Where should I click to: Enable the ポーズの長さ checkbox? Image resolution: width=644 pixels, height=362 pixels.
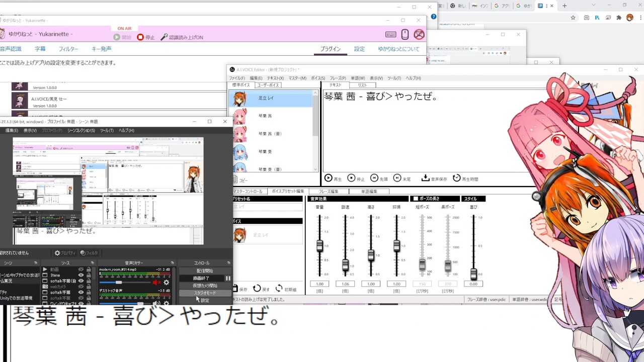point(416,198)
